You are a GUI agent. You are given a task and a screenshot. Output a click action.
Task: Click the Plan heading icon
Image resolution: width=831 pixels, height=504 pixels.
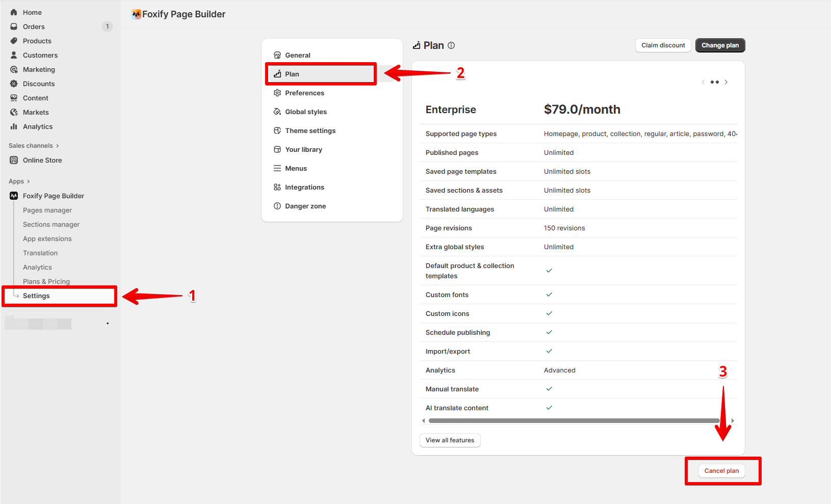[x=417, y=45]
